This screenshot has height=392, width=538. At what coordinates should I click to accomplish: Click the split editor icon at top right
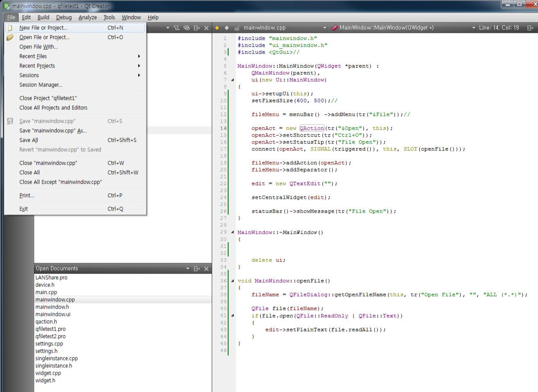(530, 28)
